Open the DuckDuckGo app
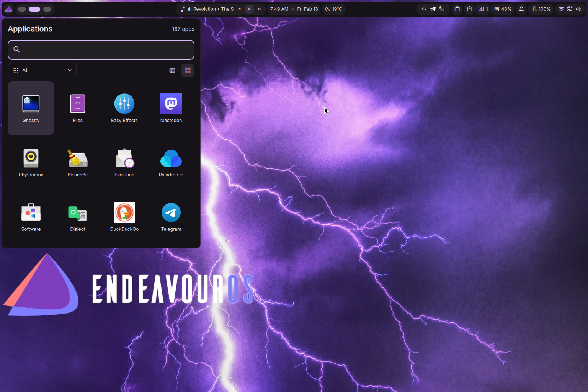 [124, 217]
